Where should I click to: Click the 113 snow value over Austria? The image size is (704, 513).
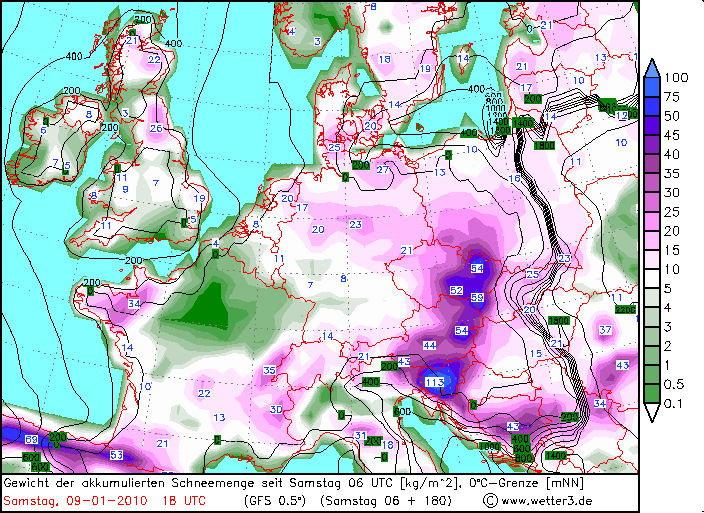point(434,382)
